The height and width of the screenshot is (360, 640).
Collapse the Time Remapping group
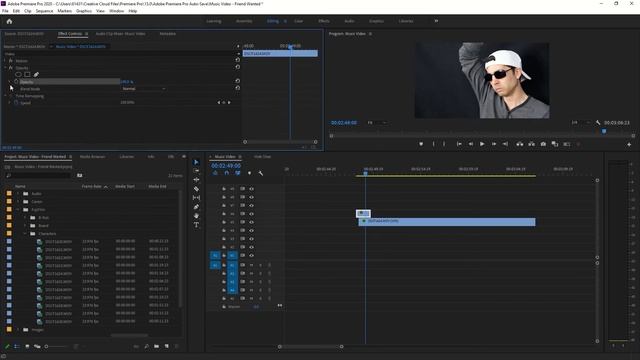click(5, 96)
